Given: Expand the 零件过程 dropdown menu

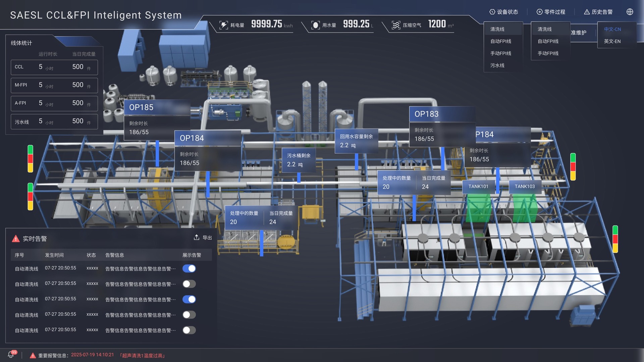Looking at the screenshot, I should pos(551,12).
